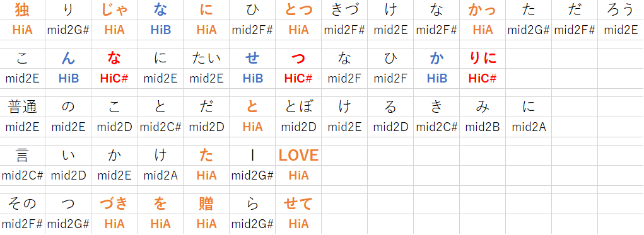Click mid2G# note beneath I
This screenshot has width=644, height=235.
[x=252, y=176]
